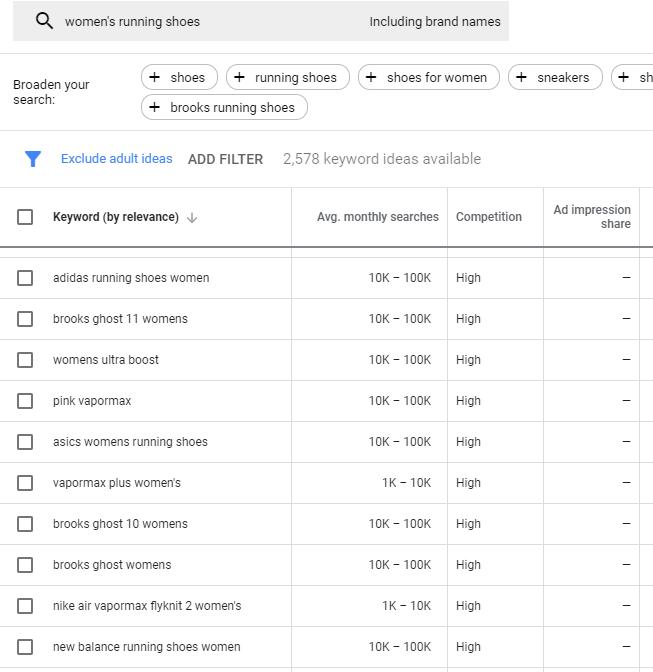Click keyword adidas running shoes women
653x672 pixels.
click(x=131, y=278)
